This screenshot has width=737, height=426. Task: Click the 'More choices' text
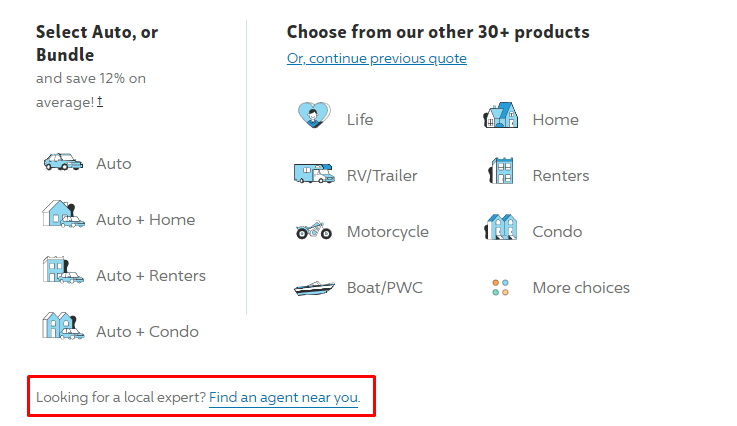581,288
